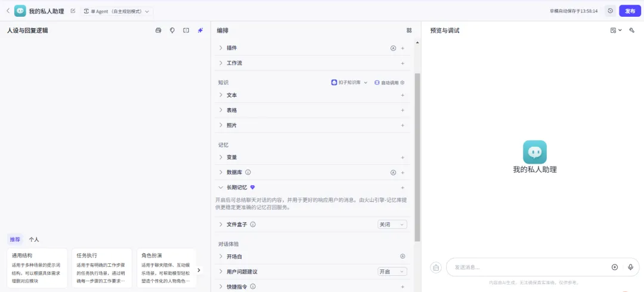Click the plus icon in 长期记忆 row
The width and height of the screenshot is (644, 292).
[x=402, y=188]
